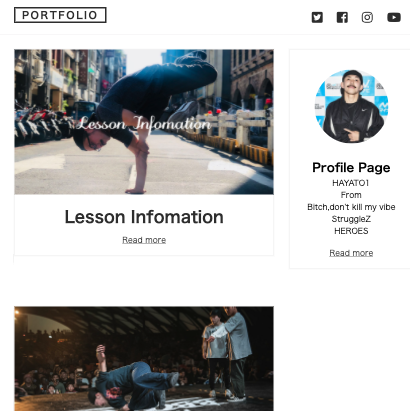Click Read more under Profile Page

tap(351, 253)
